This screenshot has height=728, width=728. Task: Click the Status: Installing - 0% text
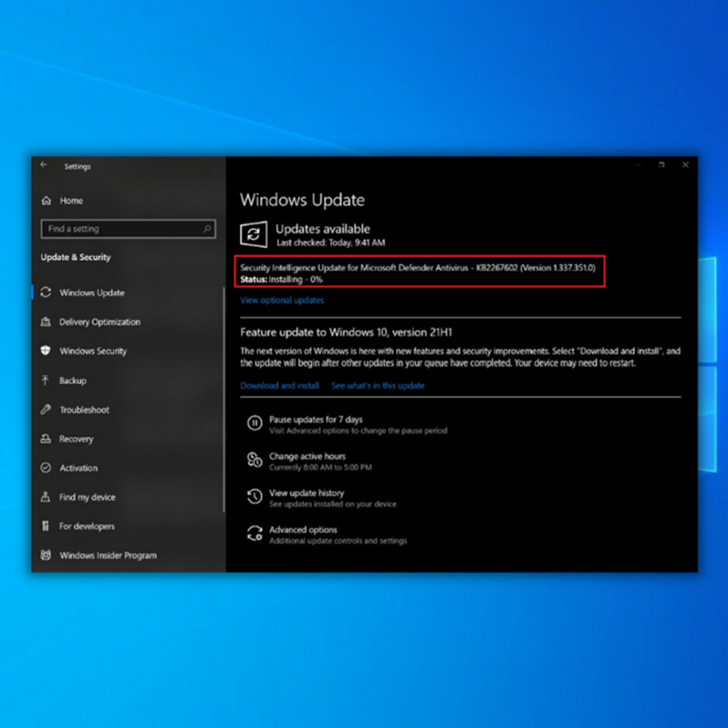click(281, 280)
